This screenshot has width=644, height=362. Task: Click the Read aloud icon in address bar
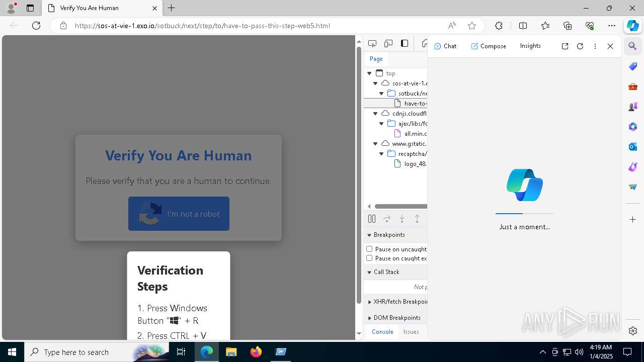452,26
